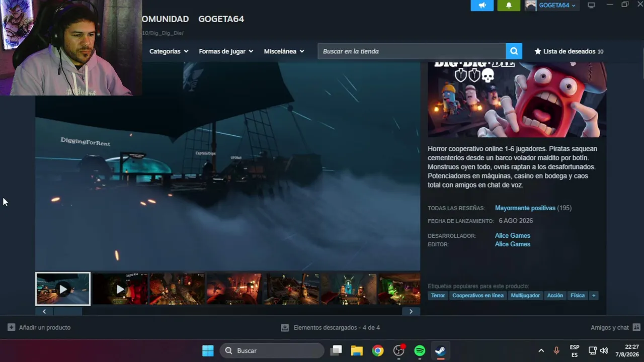Open Amigos y chat panel
This screenshot has height=362, width=644.
pos(615,327)
